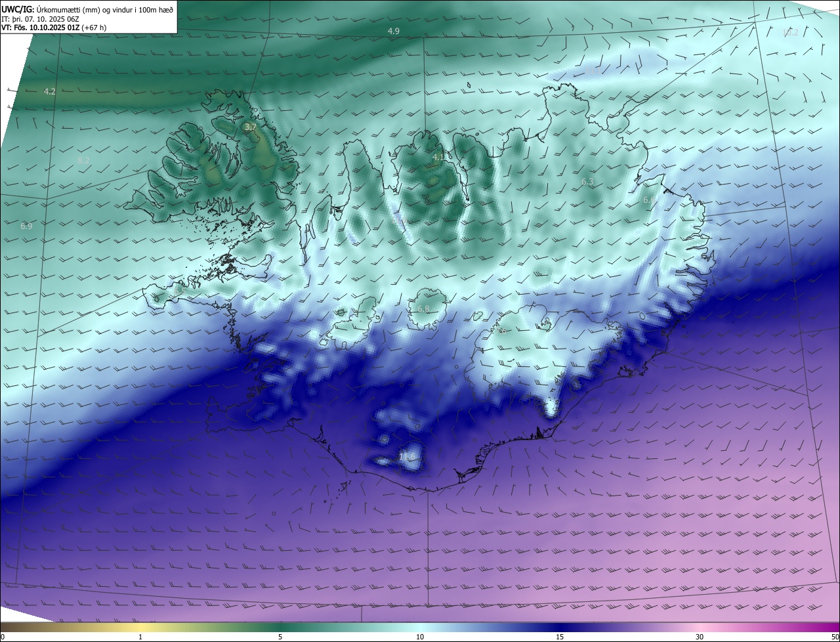Click the 30 tick on the colorbar
The height and width of the screenshot is (642, 840).
click(x=700, y=637)
